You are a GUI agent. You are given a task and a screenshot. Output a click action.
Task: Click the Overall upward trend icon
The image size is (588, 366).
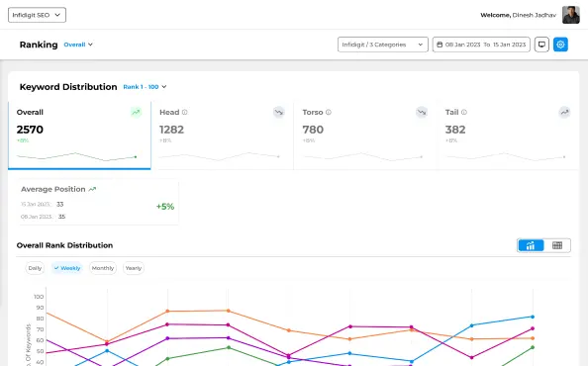click(136, 112)
